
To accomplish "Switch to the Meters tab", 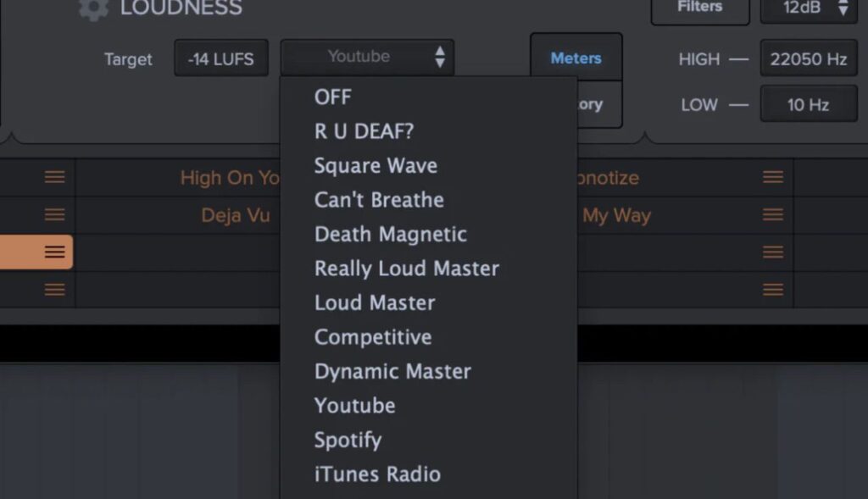I will [x=576, y=58].
